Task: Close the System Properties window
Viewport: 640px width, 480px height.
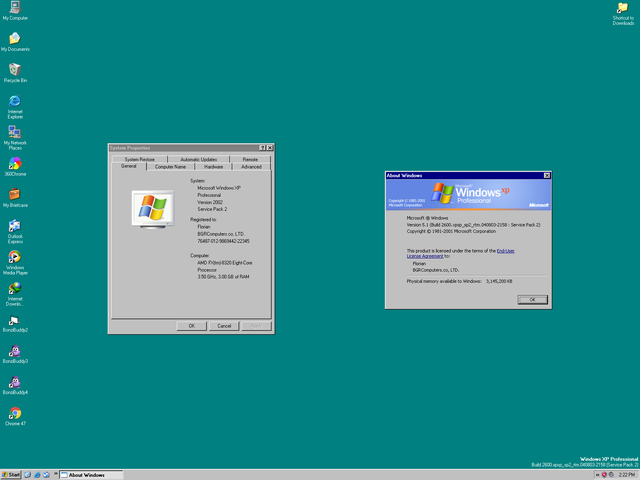Action: pyautogui.click(x=270, y=148)
